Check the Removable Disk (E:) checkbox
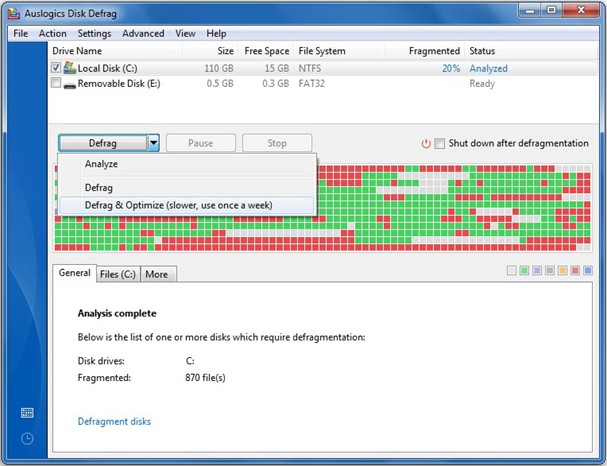Image resolution: width=607 pixels, height=466 pixels. 56,83
